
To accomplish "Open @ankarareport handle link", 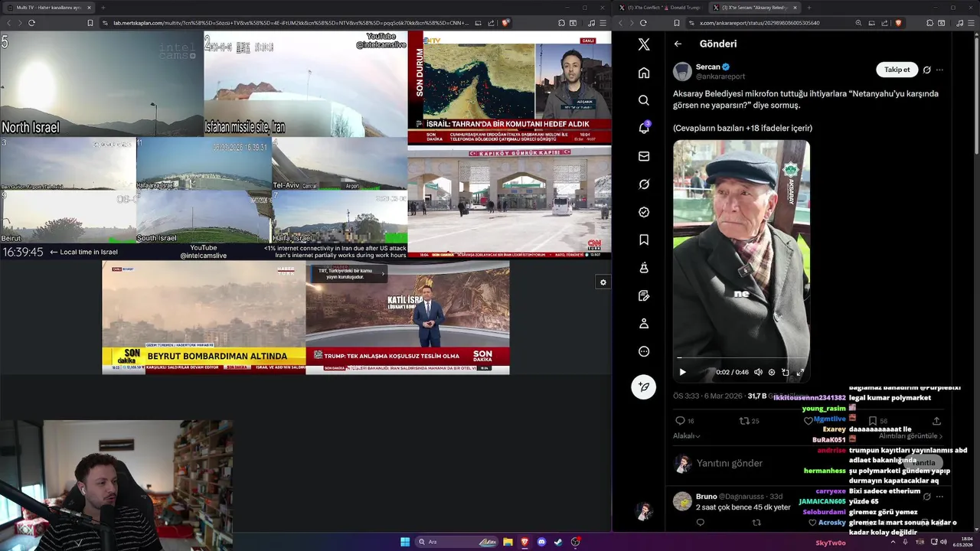I will coord(720,77).
